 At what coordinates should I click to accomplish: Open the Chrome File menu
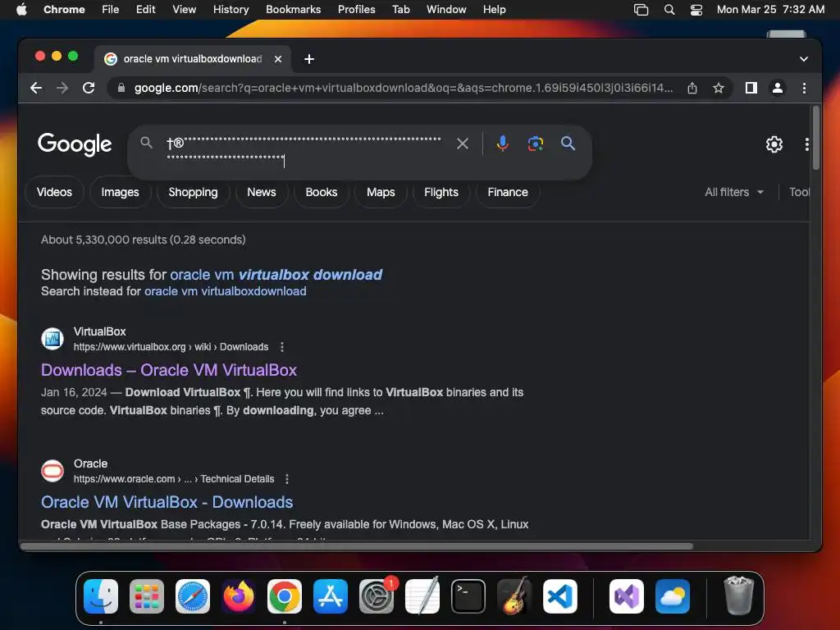click(x=111, y=9)
